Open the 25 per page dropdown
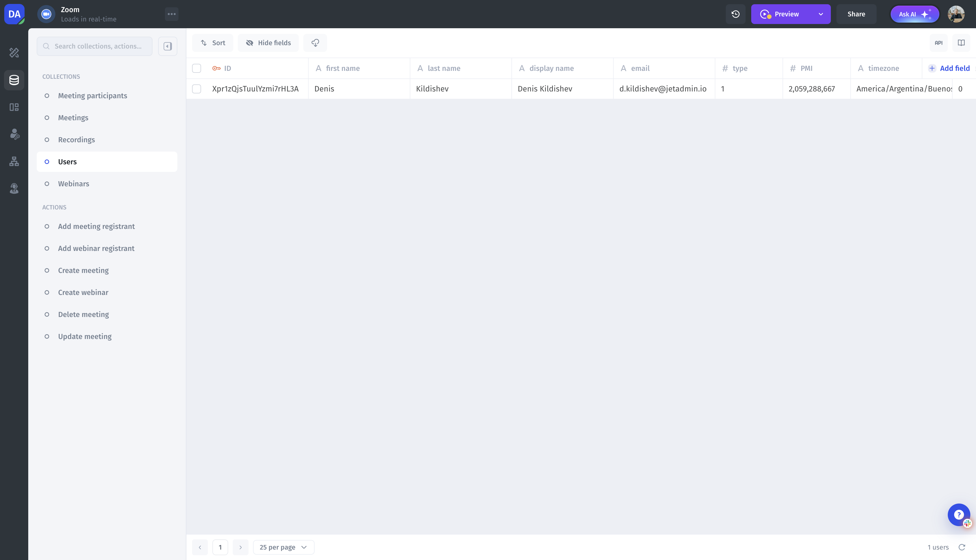 [283, 547]
